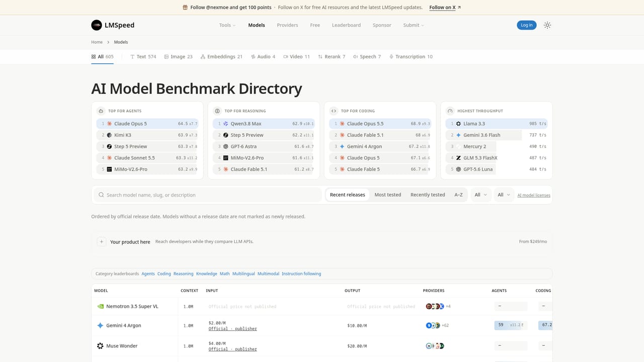
Task: Click the search model name input field
Action: [207, 195]
